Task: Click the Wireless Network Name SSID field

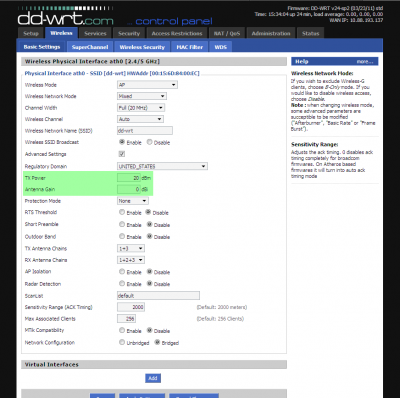Action: (x=145, y=131)
